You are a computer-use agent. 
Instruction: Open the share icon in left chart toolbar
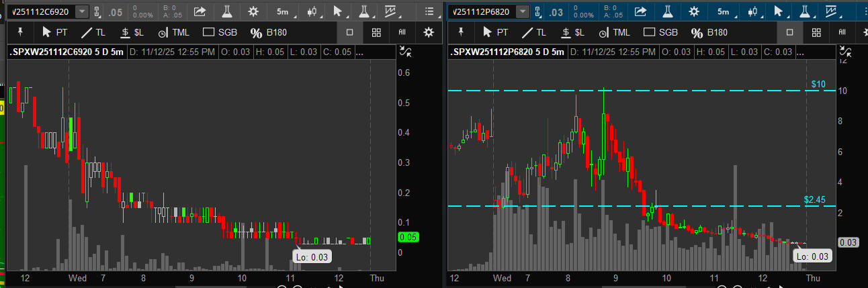click(200, 11)
